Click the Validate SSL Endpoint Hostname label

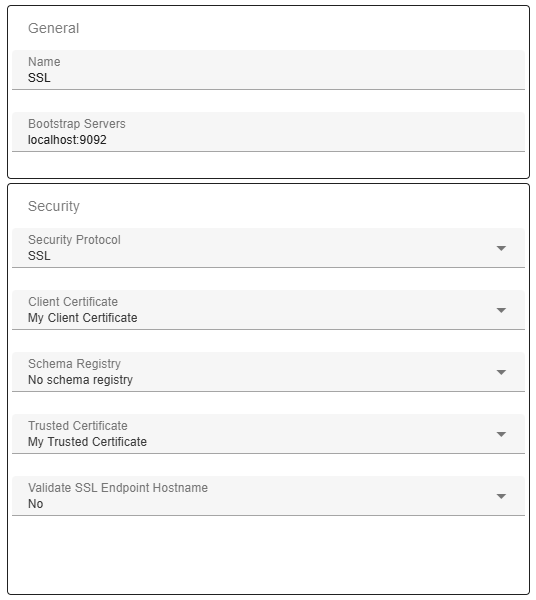[x=118, y=488]
